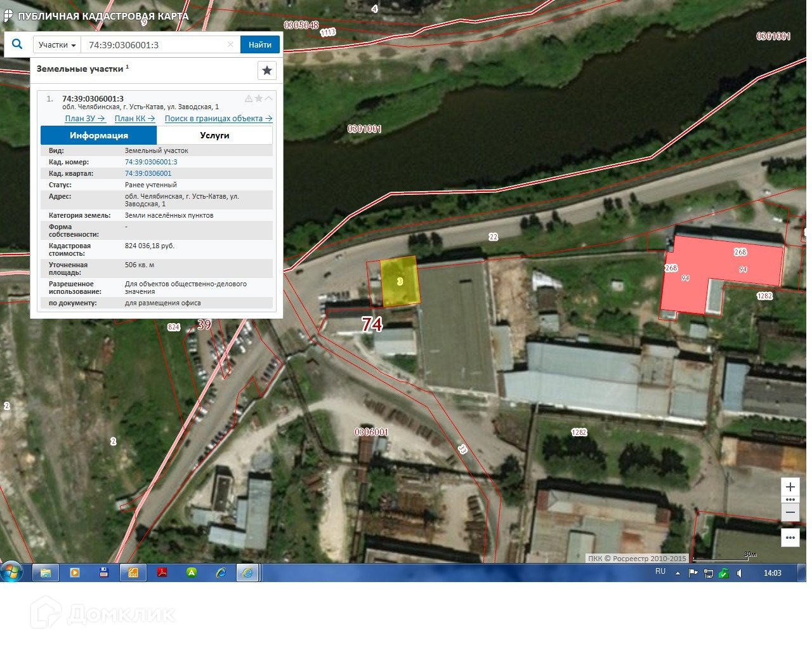Switch to the Информация tab
Image resolution: width=812 pixels, height=650 pixels.
[99, 135]
